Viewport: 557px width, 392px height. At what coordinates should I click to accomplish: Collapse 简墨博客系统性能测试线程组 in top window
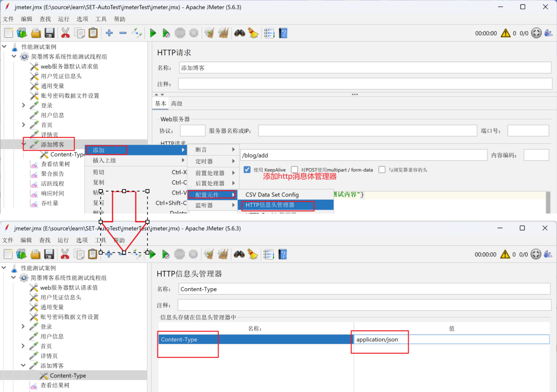pyautogui.click(x=14, y=56)
